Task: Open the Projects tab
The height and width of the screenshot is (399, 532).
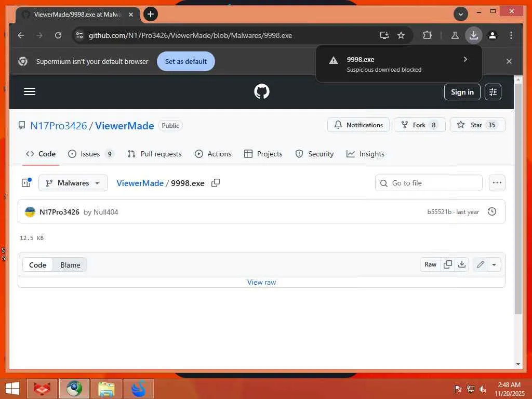Action: point(263,154)
